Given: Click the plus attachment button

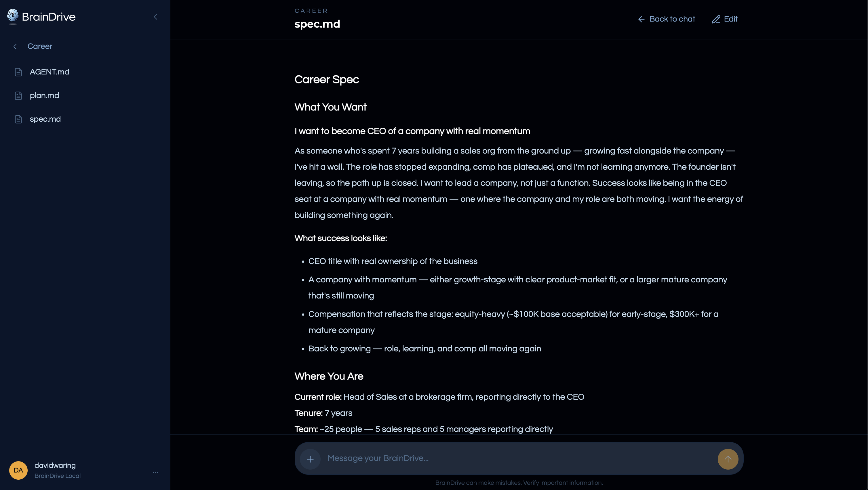Looking at the screenshot, I should coord(310,459).
